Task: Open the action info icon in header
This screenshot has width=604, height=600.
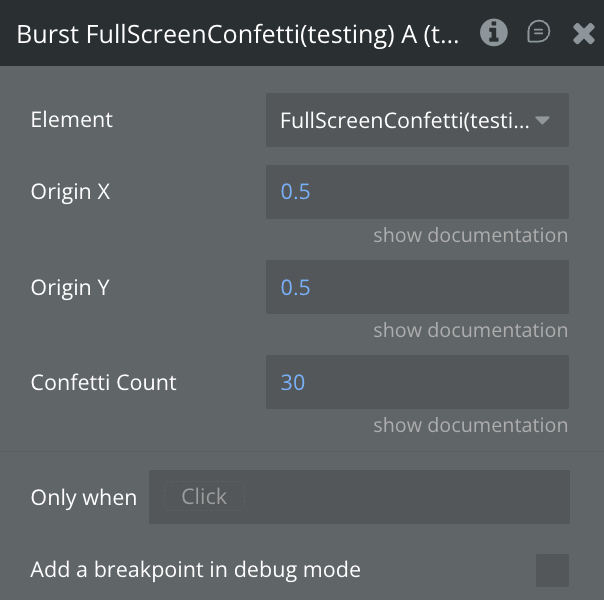Action: (x=493, y=33)
